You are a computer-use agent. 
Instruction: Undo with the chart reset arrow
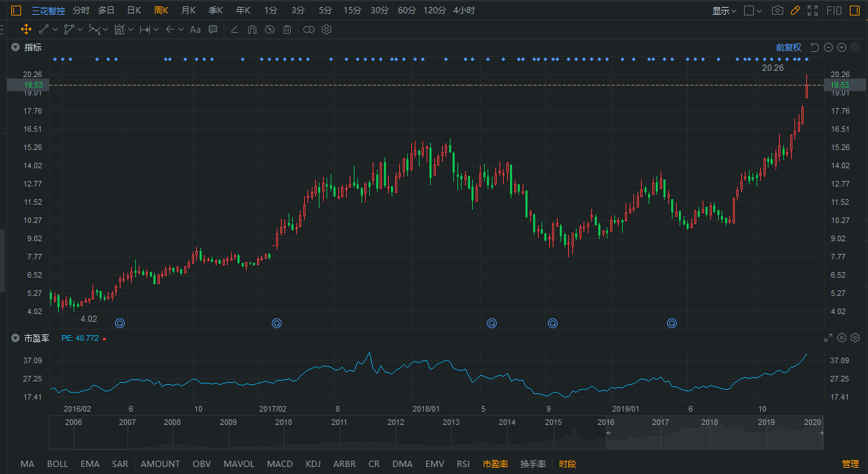pyautogui.click(x=814, y=48)
